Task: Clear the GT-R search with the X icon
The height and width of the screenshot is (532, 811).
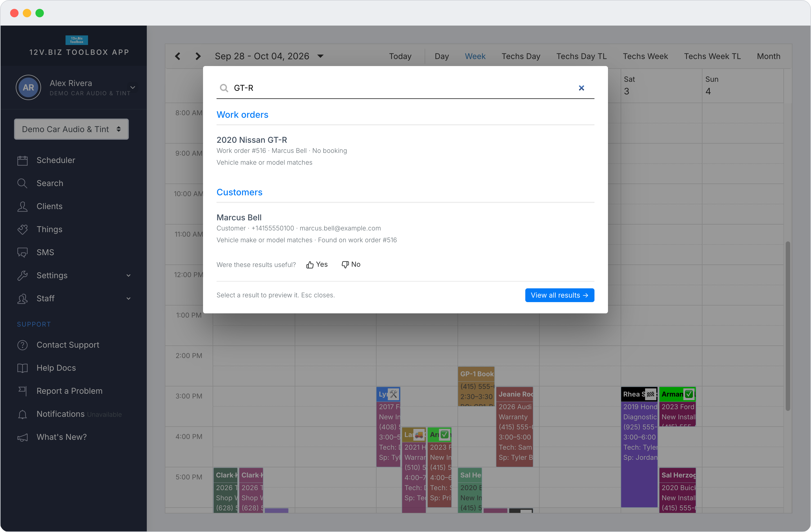Action: click(581, 88)
